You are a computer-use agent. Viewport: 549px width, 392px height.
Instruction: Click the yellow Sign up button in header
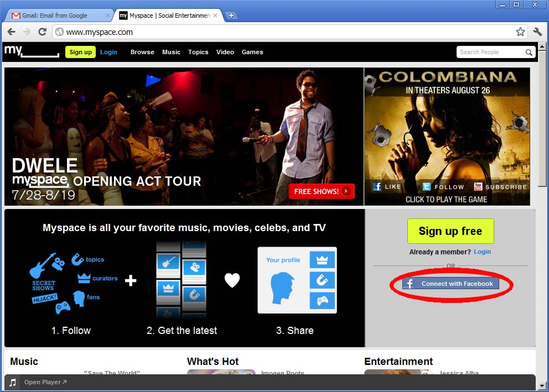(81, 52)
